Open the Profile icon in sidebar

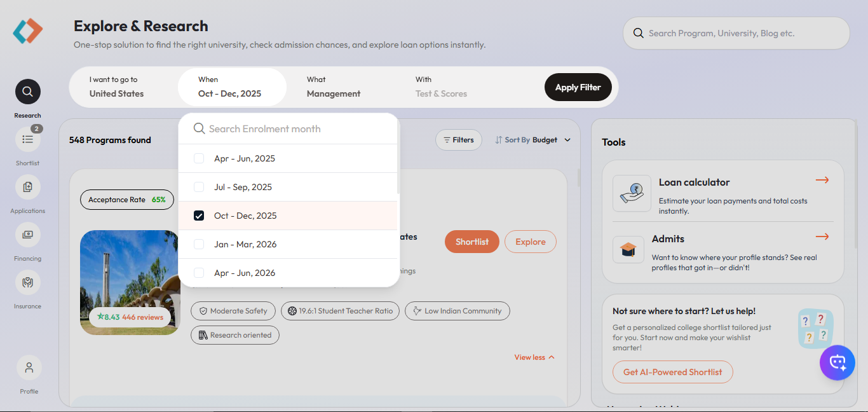[x=29, y=367]
